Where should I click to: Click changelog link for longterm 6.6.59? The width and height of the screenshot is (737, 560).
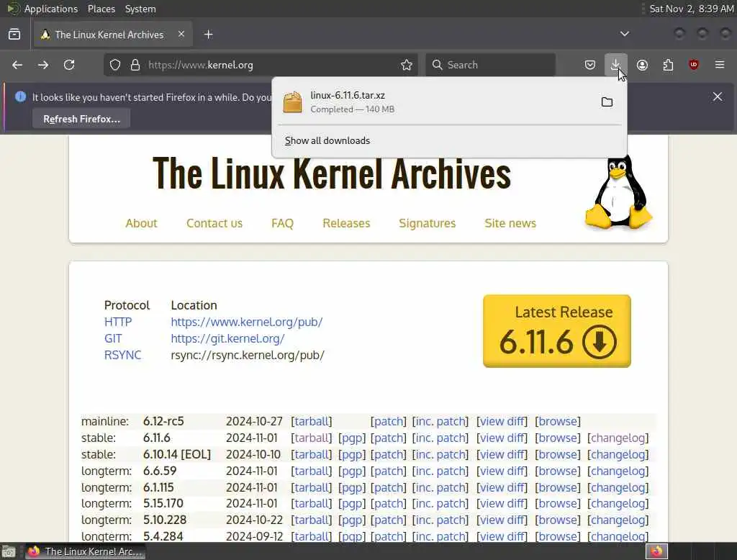(x=618, y=471)
